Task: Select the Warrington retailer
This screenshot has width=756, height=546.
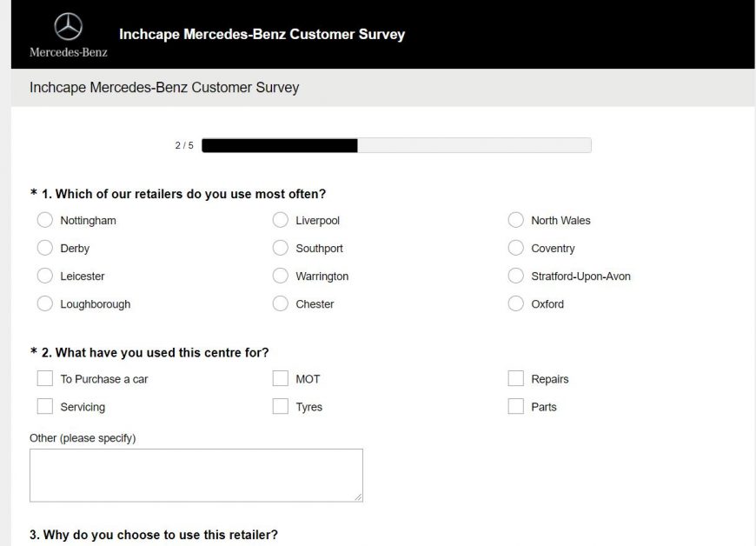Action: coord(281,276)
